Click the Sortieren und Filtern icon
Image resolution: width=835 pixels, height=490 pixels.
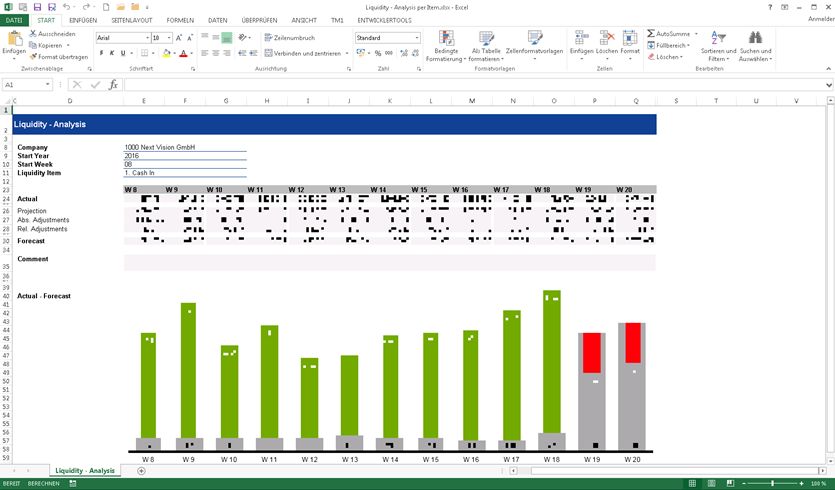[x=718, y=39]
